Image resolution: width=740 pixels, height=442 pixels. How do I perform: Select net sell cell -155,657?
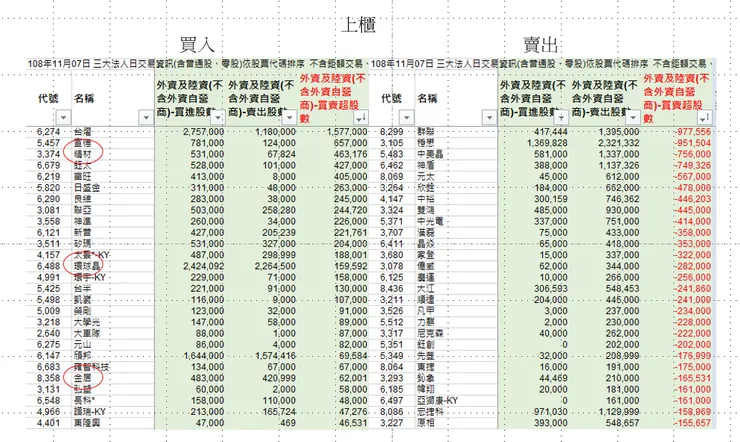click(x=692, y=423)
